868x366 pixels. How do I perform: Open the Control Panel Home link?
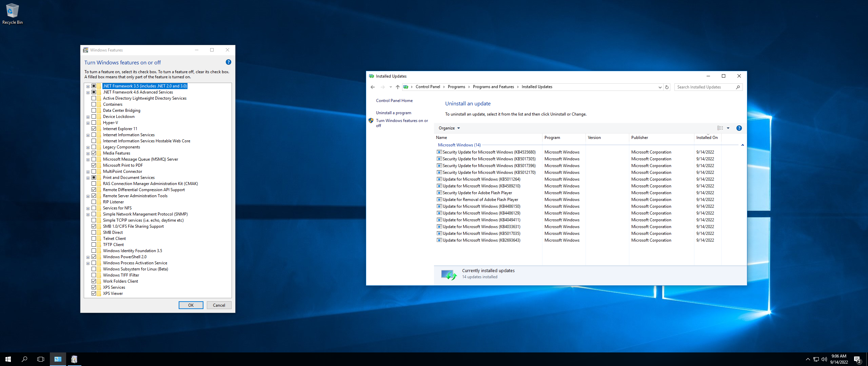[x=394, y=101]
